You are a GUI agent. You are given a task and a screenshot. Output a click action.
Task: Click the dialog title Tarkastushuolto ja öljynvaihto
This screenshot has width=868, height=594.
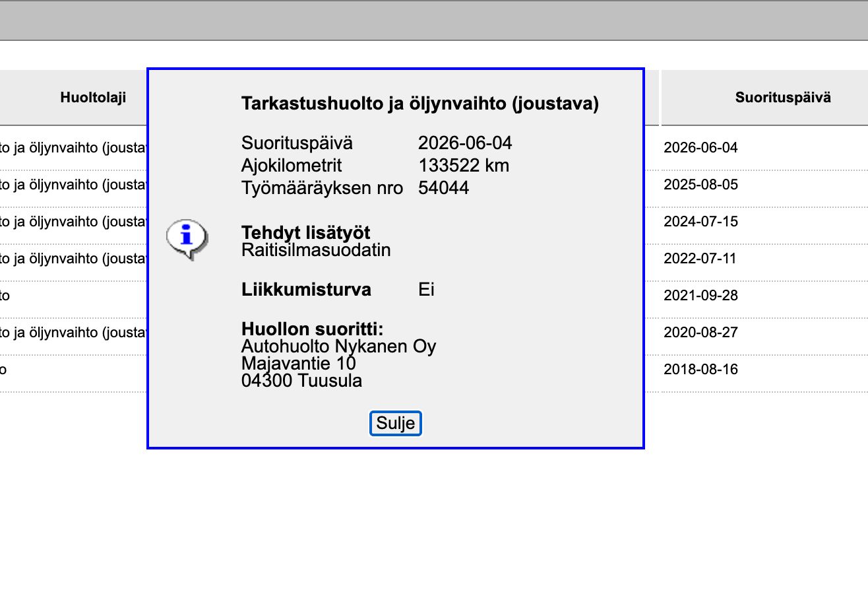coord(420,104)
